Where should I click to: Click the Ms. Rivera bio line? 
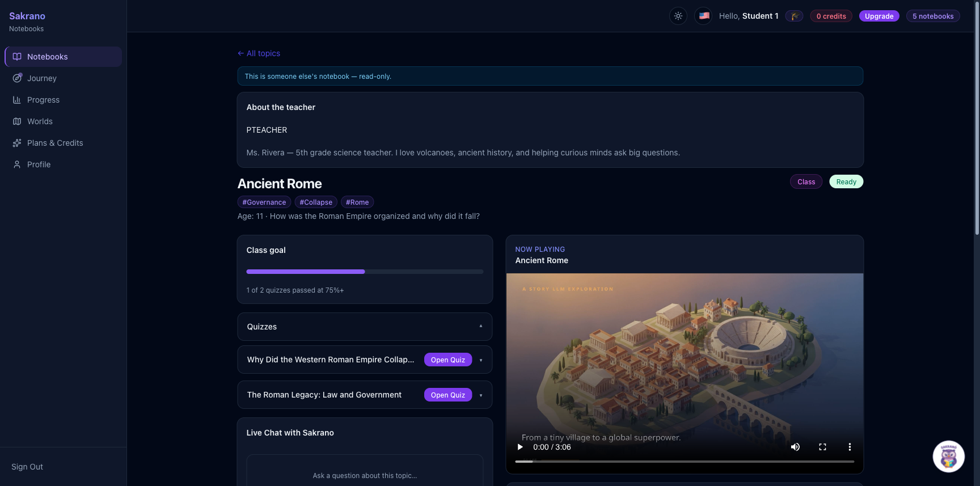click(463, 153)
